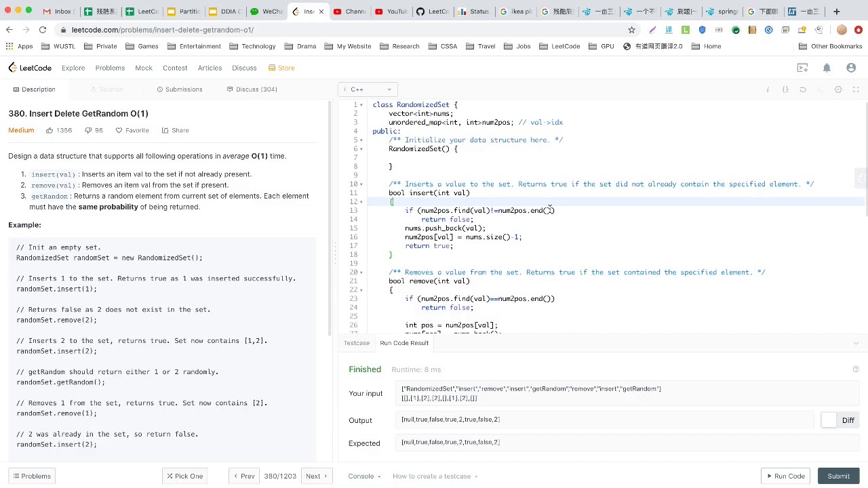Select the Run Code Result tab
This screenshot has width=868, height=488.
point(404,343)
